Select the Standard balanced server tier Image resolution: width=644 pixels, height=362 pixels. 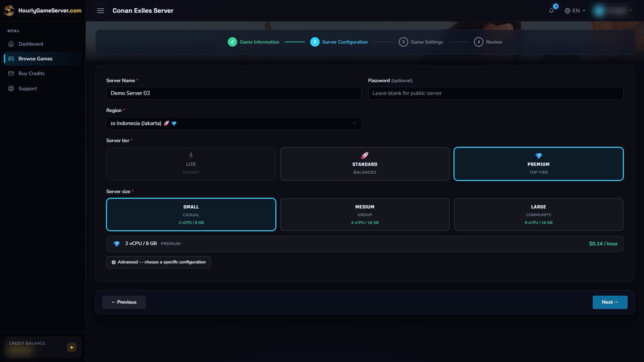[x=365, y=164]
